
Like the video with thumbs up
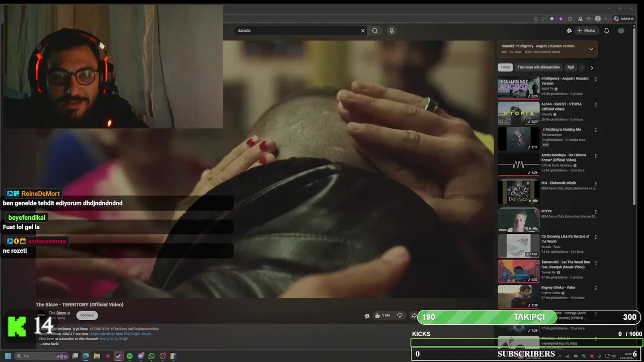click(383, 316)
